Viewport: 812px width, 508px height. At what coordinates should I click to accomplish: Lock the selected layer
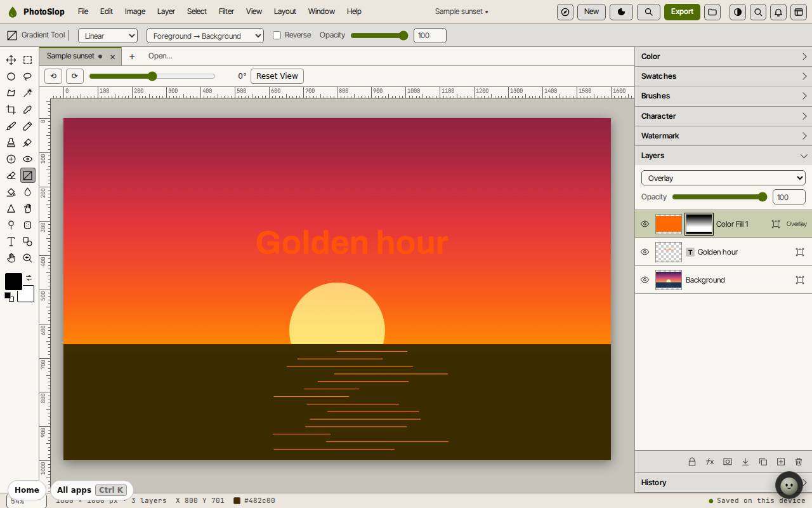point(692,462)
